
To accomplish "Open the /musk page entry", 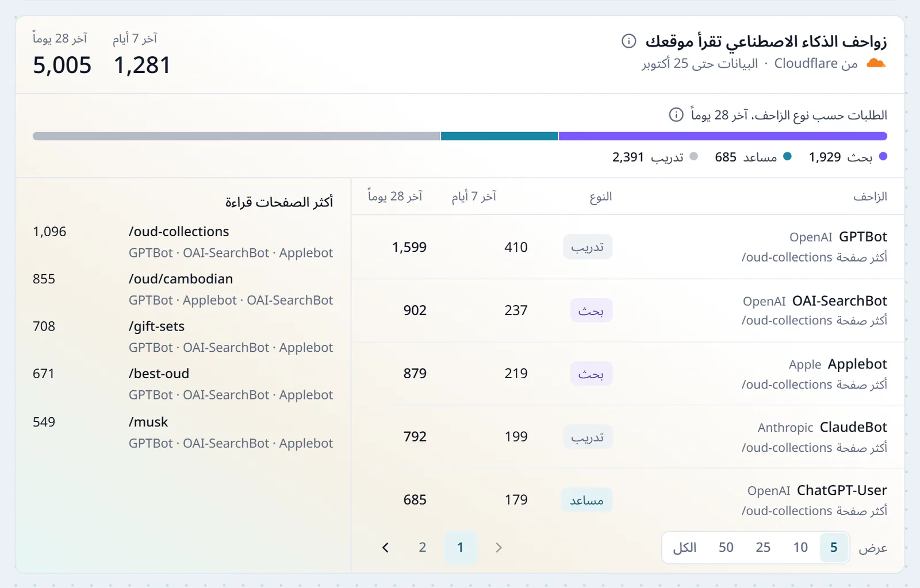I will [148, 422].
